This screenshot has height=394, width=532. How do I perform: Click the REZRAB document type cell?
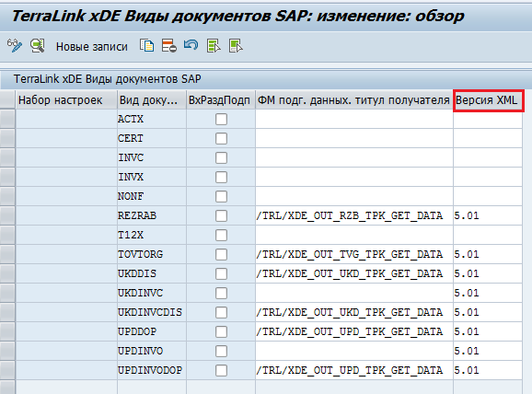[x=152, y=215]
